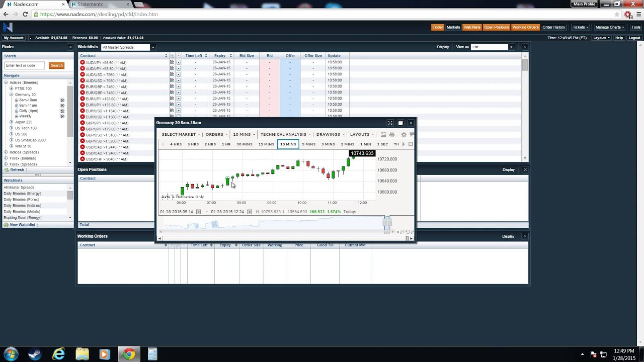Image resolution: width=644 pixels, height=362 pixels.
Task: Save chart as image icon
Action: (383, 135)
